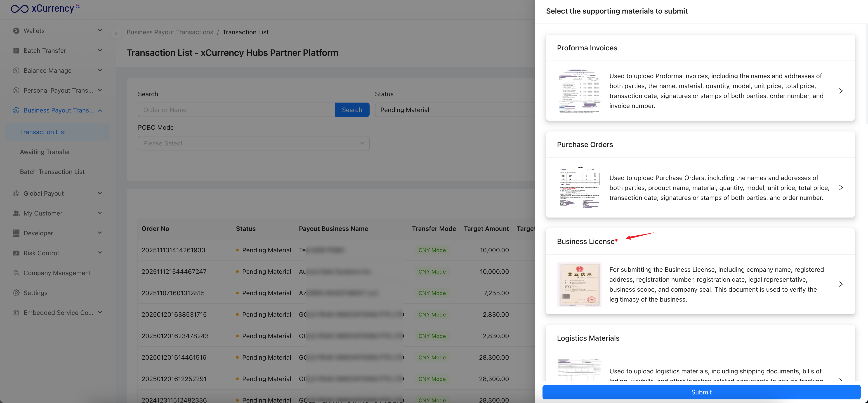Click the My Customer people icon

click(x=16, y=213)
